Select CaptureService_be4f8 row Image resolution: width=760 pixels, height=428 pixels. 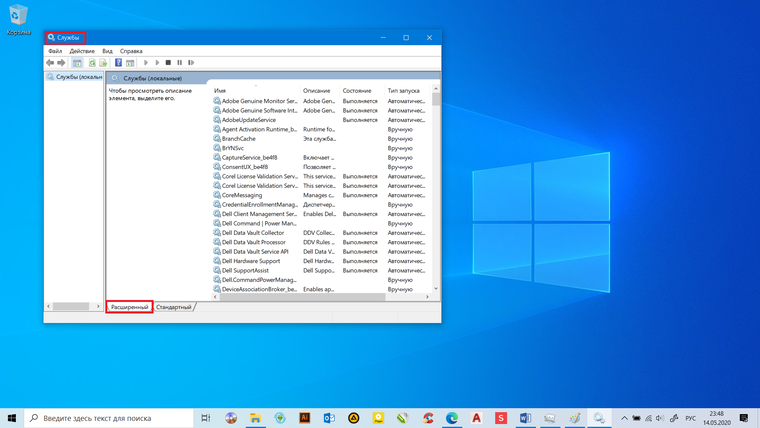321,158
